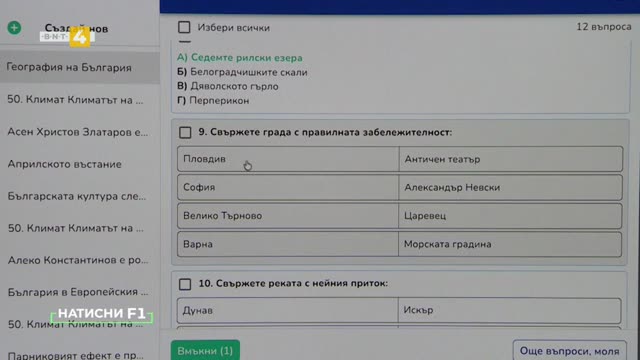Click "Морската градина" cell
The image size is (640, 360).
pos(511,244)
